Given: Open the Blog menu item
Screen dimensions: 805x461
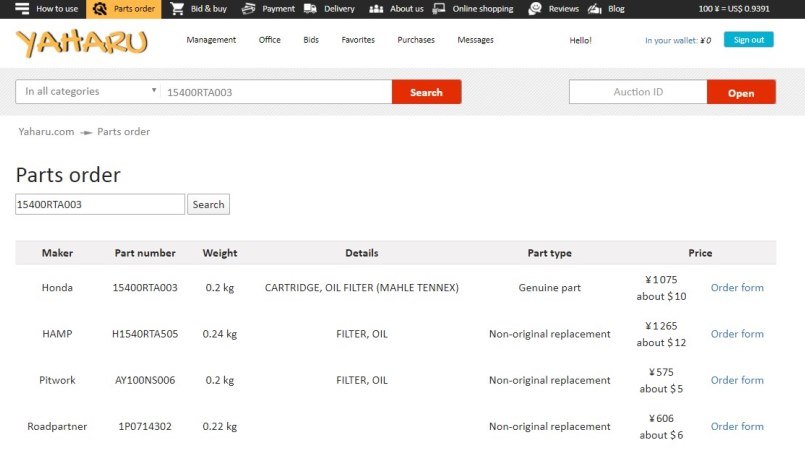Looking at the screenshot, I should coord(616,9).
